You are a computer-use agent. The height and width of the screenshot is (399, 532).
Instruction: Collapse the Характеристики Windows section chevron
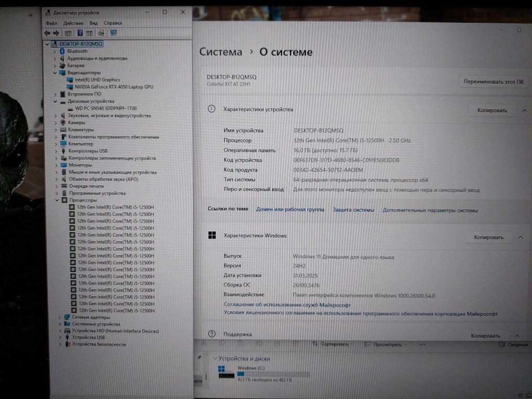click(x=520, y=237)
